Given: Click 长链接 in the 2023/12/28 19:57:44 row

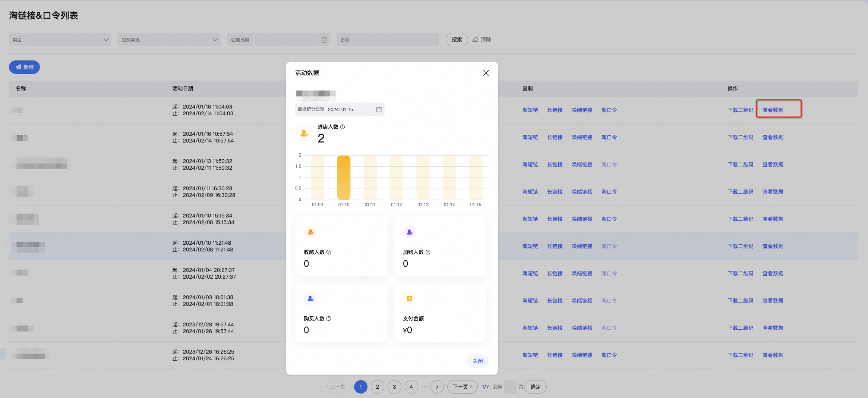Looking at the screenshot, I should coord(555,328).
